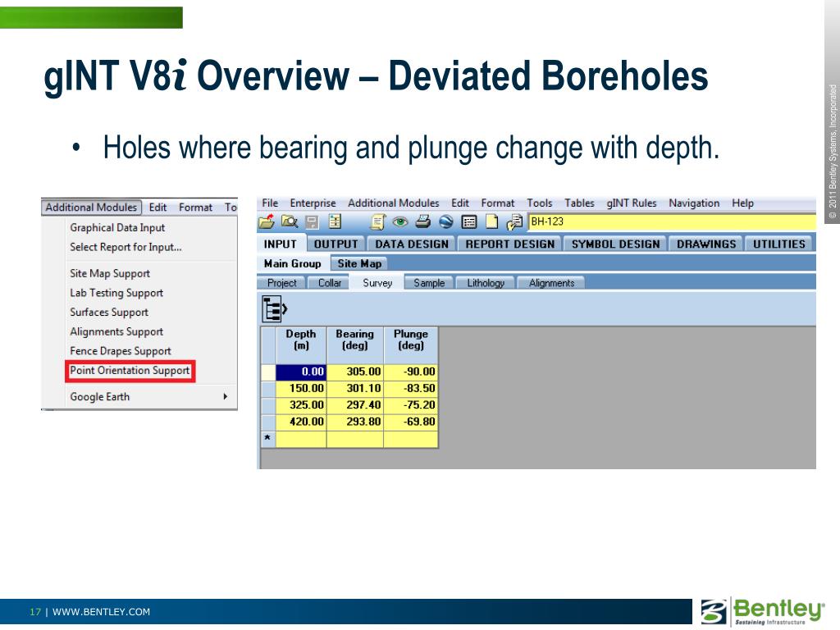Open the Edit menu beside Format in main window
This screenshot has width=840, height=630.
(460, 203)
